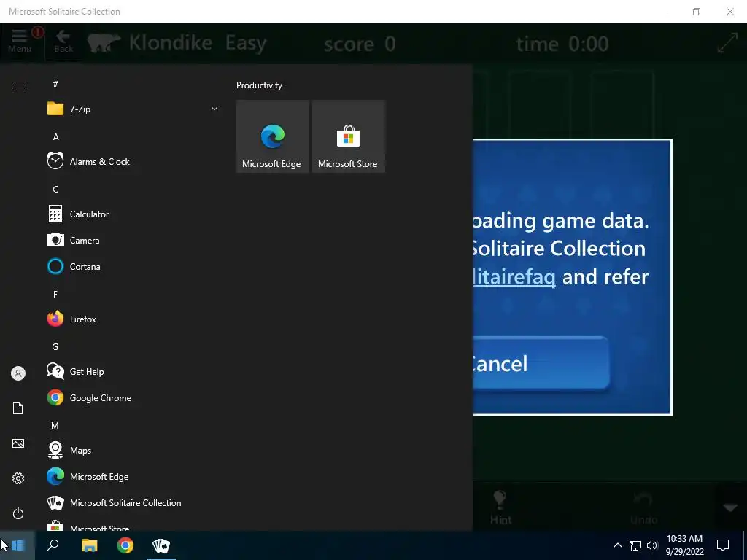The height and width of the screenshot is (560, 747).
Task: Click the letter C section header
Action: coord(55,190)
